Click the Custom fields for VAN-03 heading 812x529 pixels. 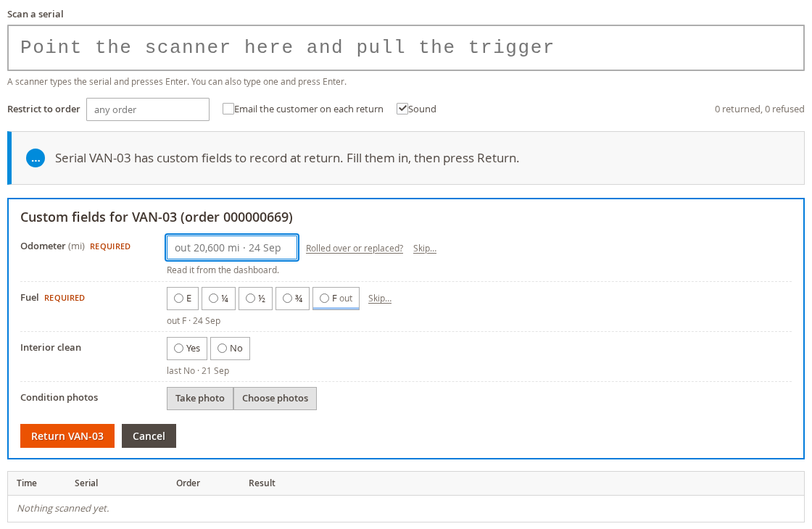(157, 217)
